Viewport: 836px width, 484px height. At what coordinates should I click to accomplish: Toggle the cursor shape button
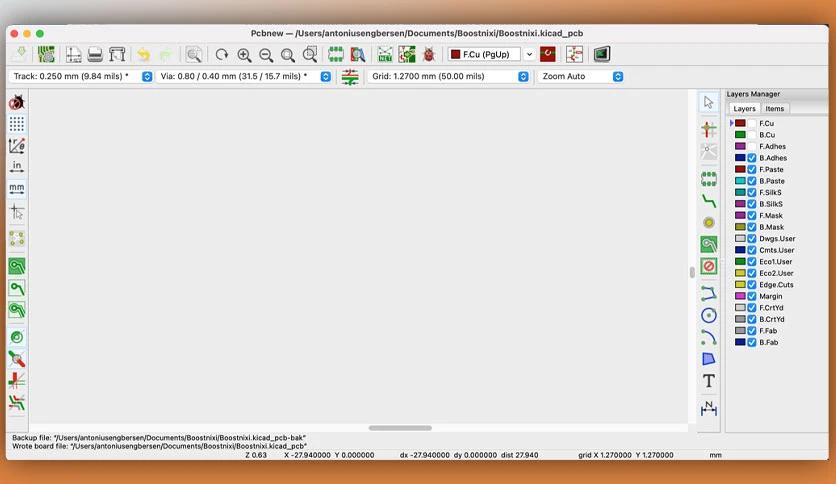coord(17,212)
